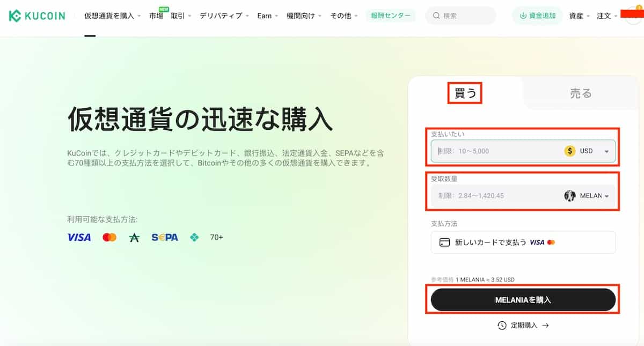Expand the 資産 assets dropdown

tap(580, 16)
